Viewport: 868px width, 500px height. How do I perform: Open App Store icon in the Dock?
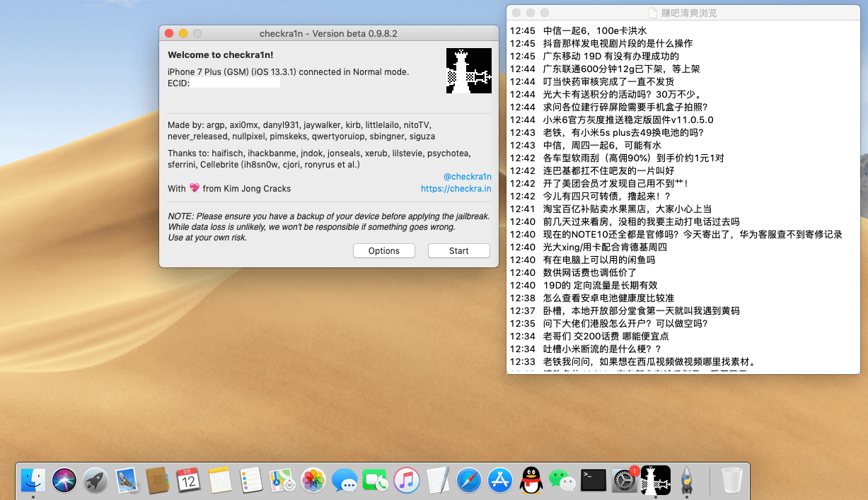point(500,480)
